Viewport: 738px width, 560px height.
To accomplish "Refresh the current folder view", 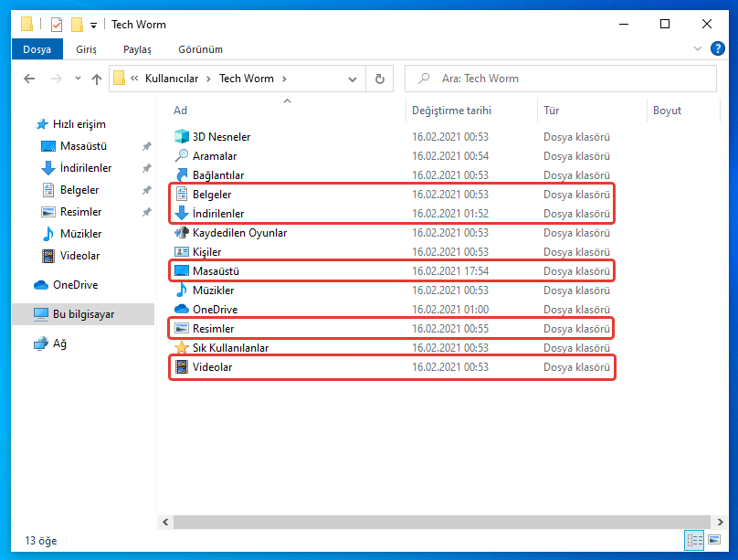I will click(380, 79).
